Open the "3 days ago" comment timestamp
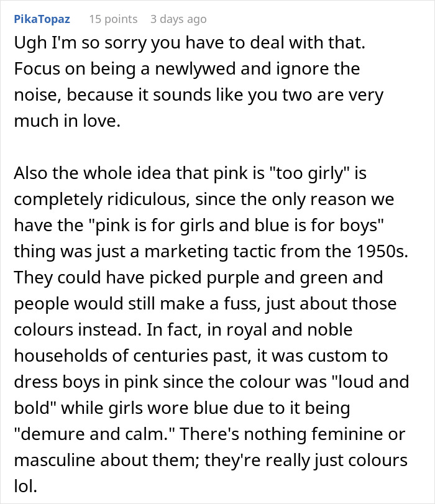Screen dimensions: 435x504 pyautogui.click(x=178, y=19)
